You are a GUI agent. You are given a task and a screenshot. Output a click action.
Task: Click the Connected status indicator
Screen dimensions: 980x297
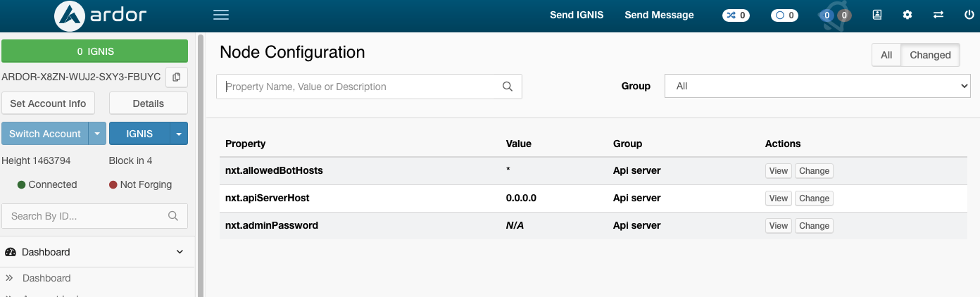(47, 184)
